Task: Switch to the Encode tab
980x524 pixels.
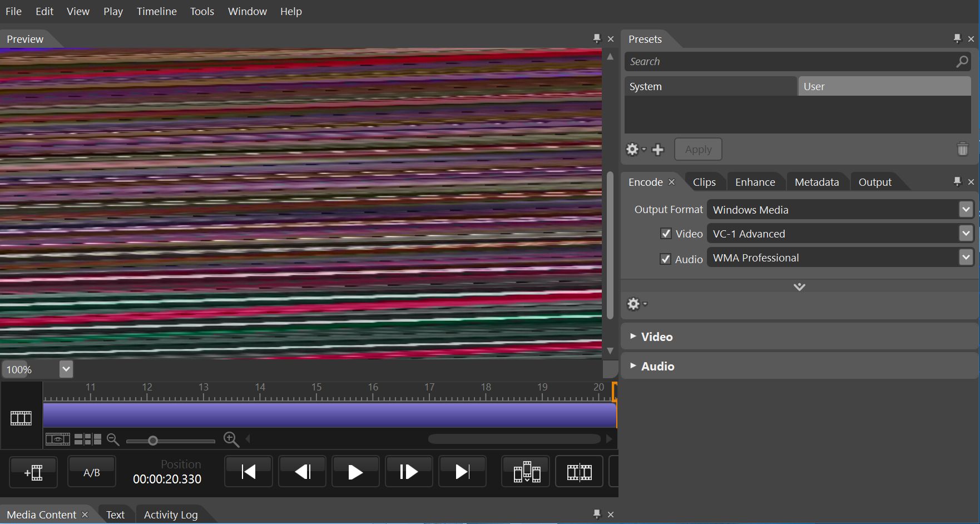Action: coord(645,182)
